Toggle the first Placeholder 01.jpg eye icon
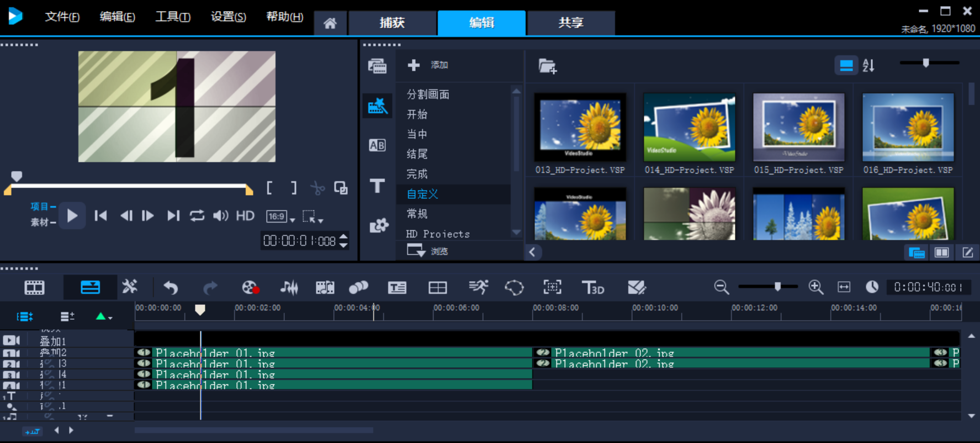 pyautogui.click(x=144, y=352)
